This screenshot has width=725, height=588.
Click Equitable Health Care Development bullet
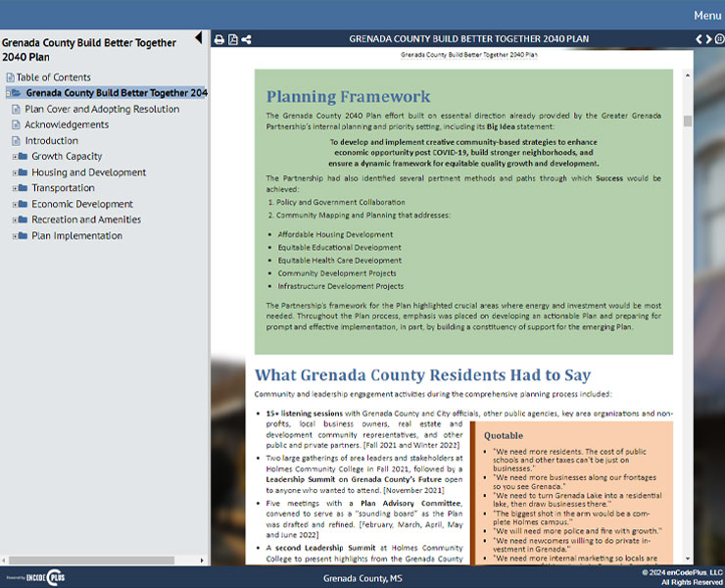click(x=339, y=261)
